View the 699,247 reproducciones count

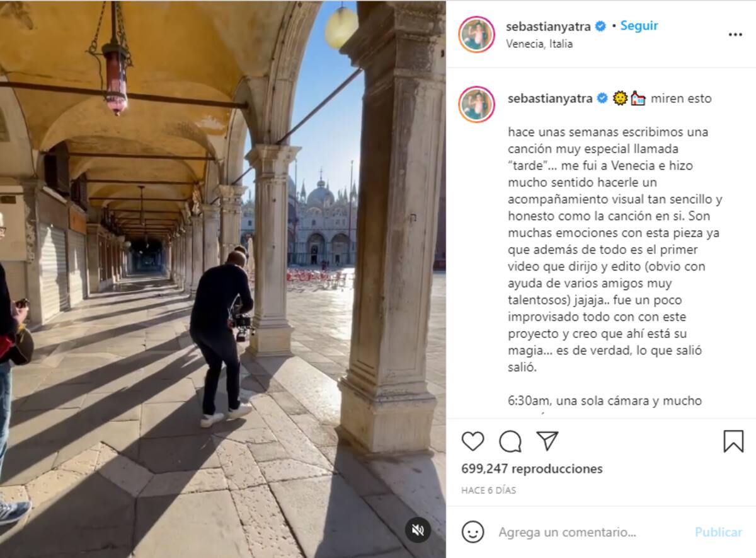point(532,468)
